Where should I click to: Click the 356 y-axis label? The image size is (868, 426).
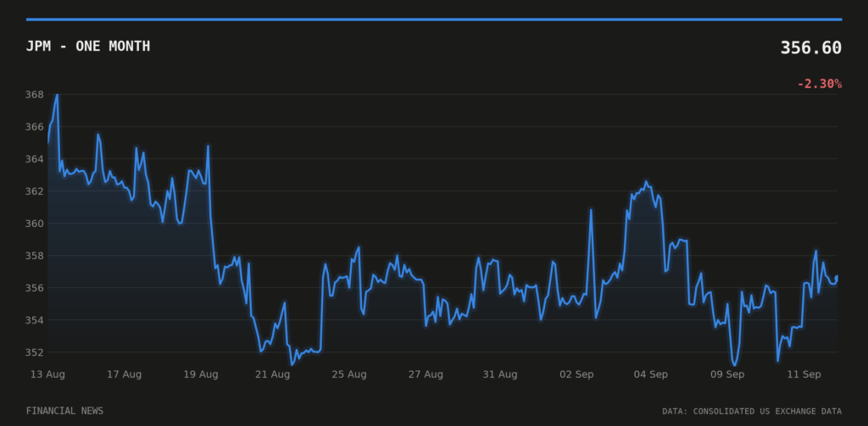(34, 288)
